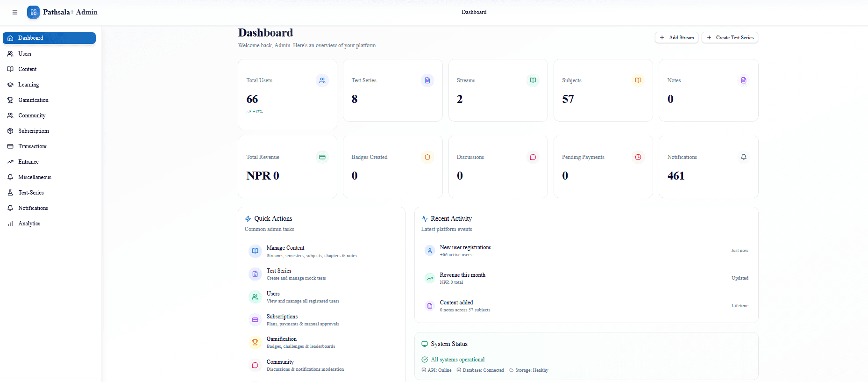Click the Revenue this month trend icon
This screenshot has width=868, height=382.
click(x=430, y=278)
